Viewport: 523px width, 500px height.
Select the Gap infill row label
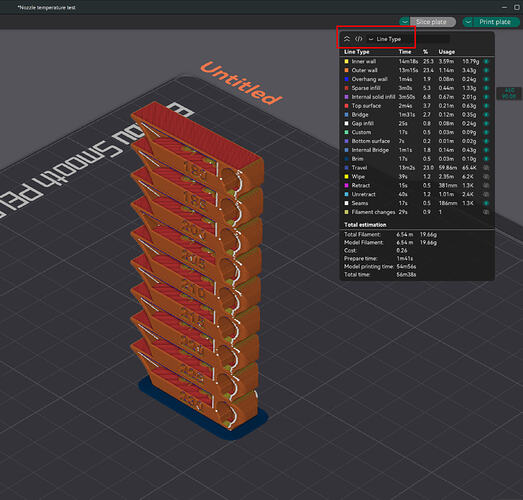point(363,123)
